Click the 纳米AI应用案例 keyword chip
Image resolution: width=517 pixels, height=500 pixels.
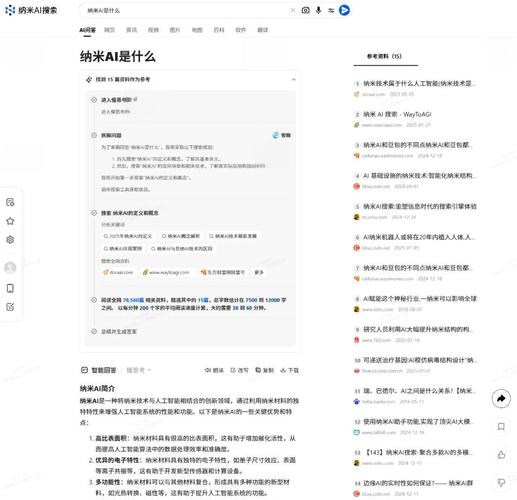[x=123, y=248]
